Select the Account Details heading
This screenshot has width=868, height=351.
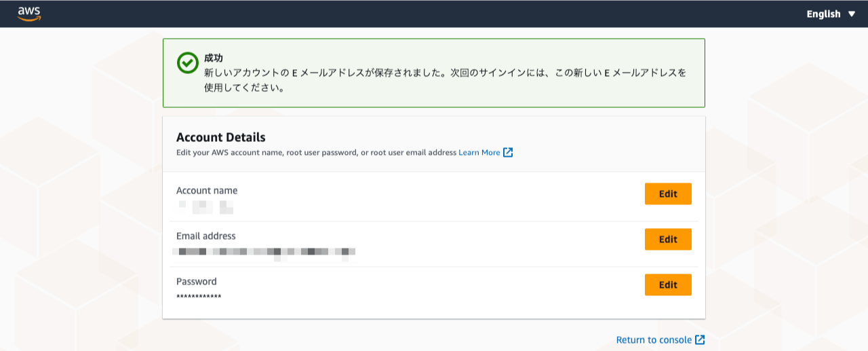click(221, 137)
